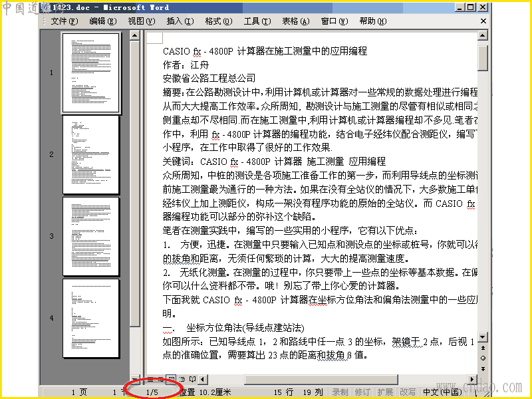532x399 pixels.
Task: Go to previous page browse button
Action: 483,348
